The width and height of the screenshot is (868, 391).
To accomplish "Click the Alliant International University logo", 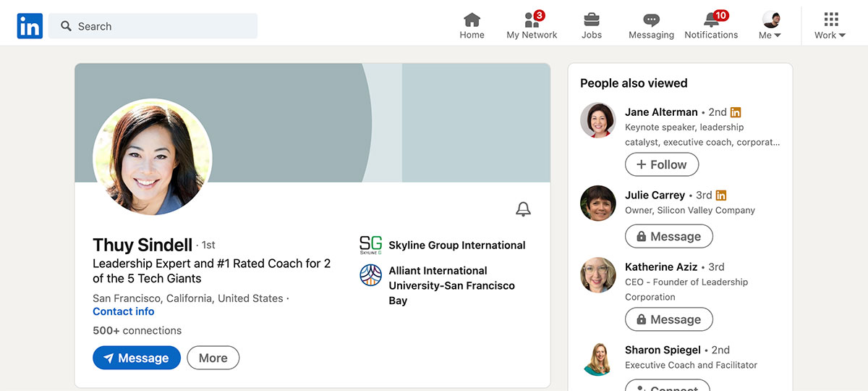I will (370, 275).
